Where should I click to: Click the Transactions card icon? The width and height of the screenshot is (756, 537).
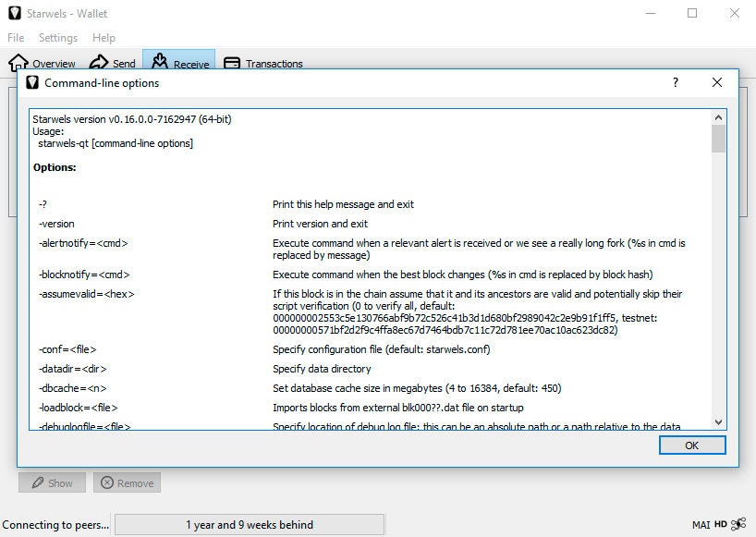(x=232, y=63)
